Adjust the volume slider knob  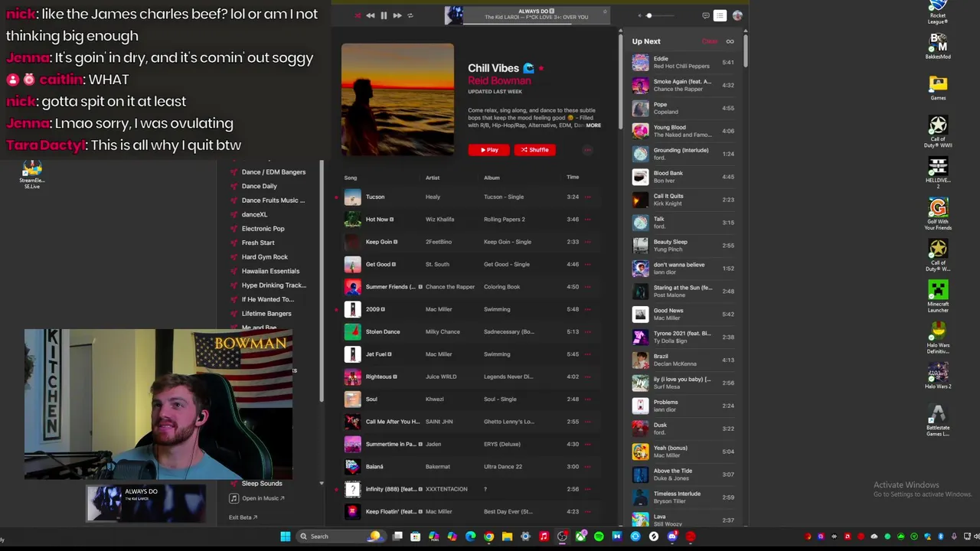tap(648, 15)
